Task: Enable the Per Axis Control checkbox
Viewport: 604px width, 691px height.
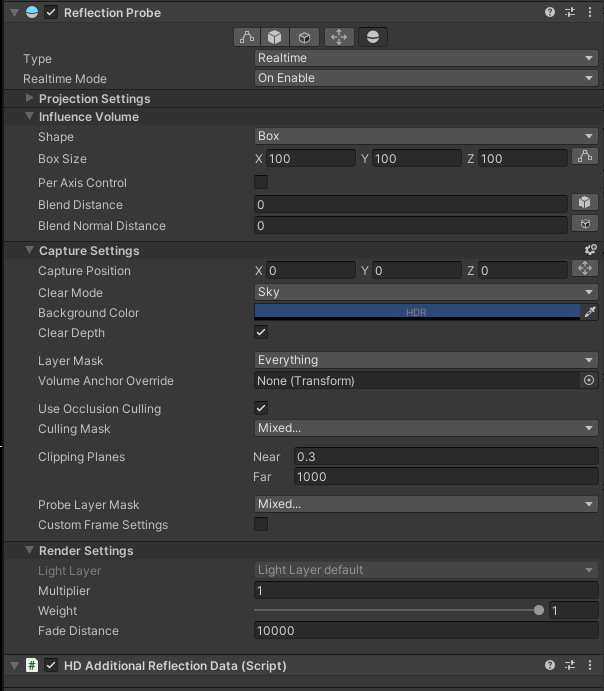Action: (x=261, y=182)
